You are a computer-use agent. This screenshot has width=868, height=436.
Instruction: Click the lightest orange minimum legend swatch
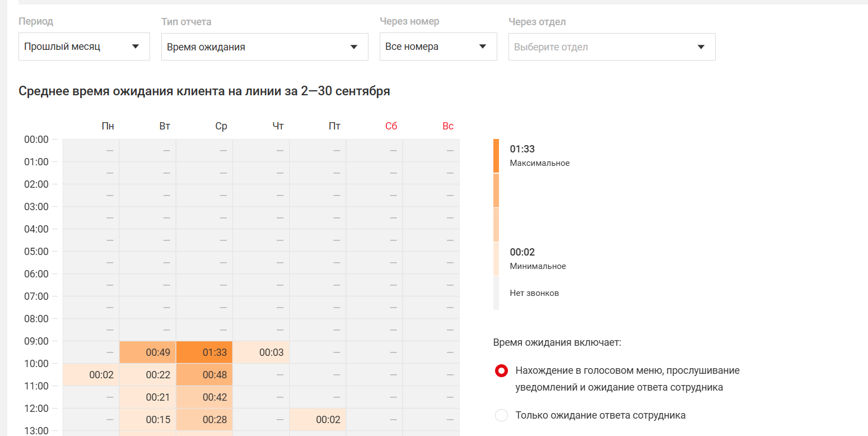pos(496,258)
